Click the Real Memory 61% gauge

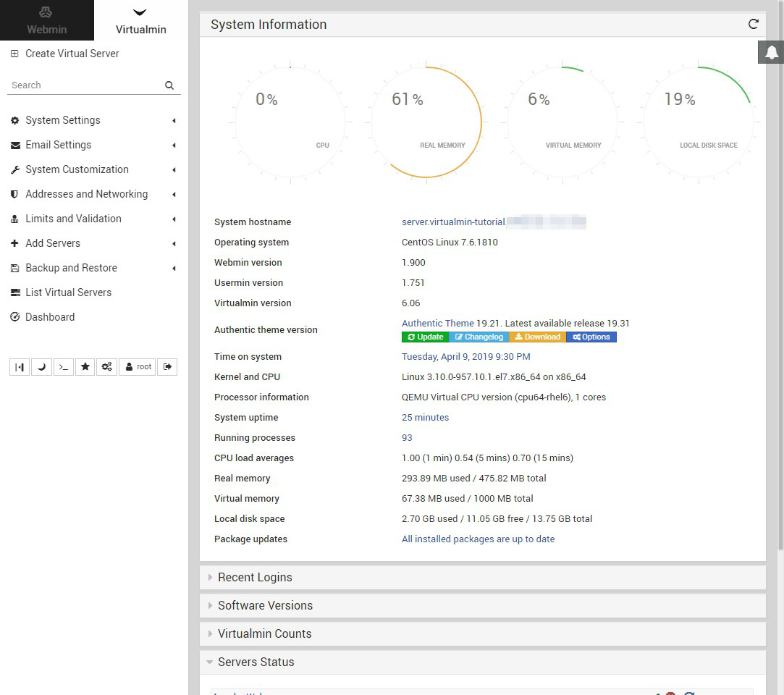pyautogui.click(x=426, y=122)
